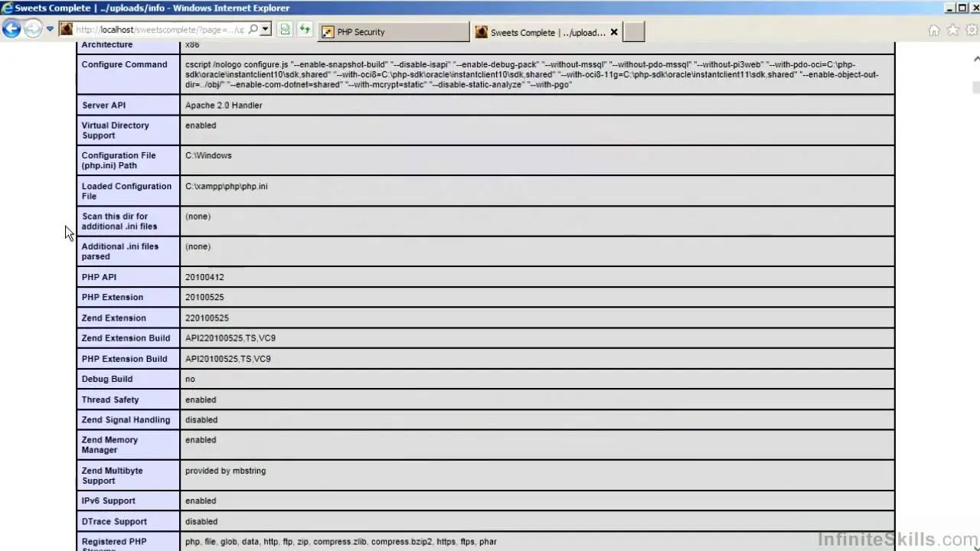Click the 'Zend Multibyte Support' label
The height and width of the screenshot is (551, 980).
112,475
